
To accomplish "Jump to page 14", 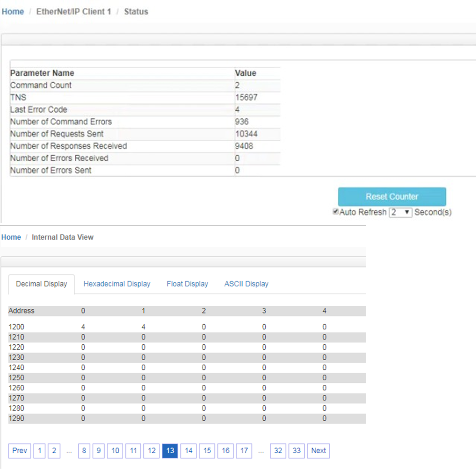I will (x=189, y=451).
